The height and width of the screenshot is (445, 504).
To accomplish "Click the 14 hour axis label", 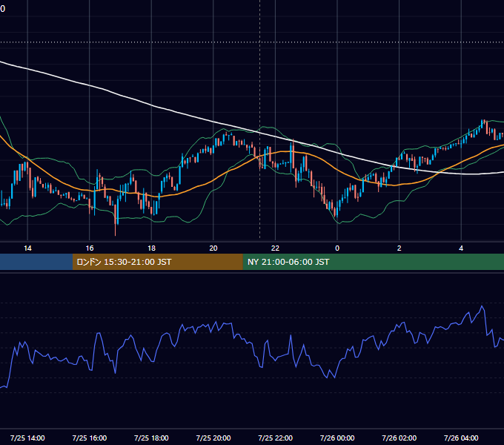I will coord(27,248).
